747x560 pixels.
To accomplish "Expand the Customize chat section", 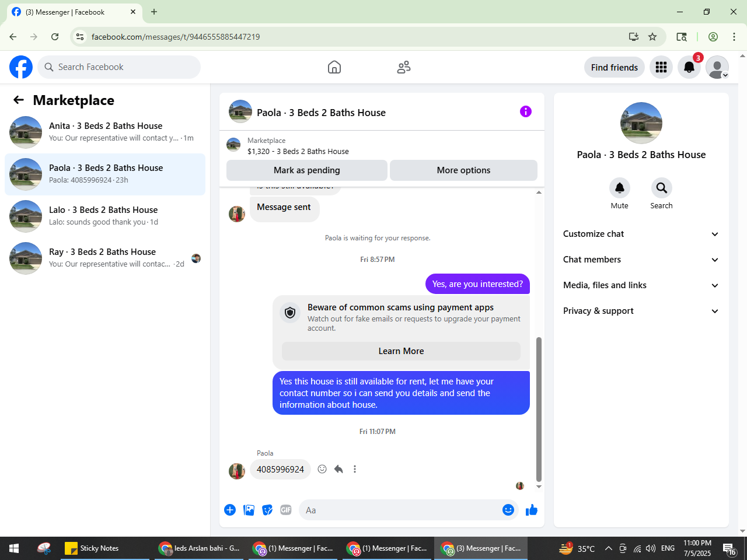I will (x=641, y=234).
